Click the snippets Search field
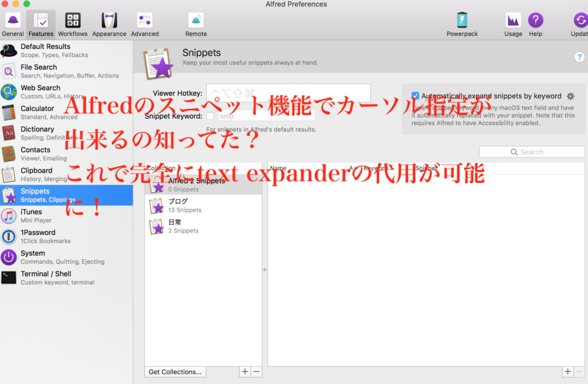 pos(532,152)
